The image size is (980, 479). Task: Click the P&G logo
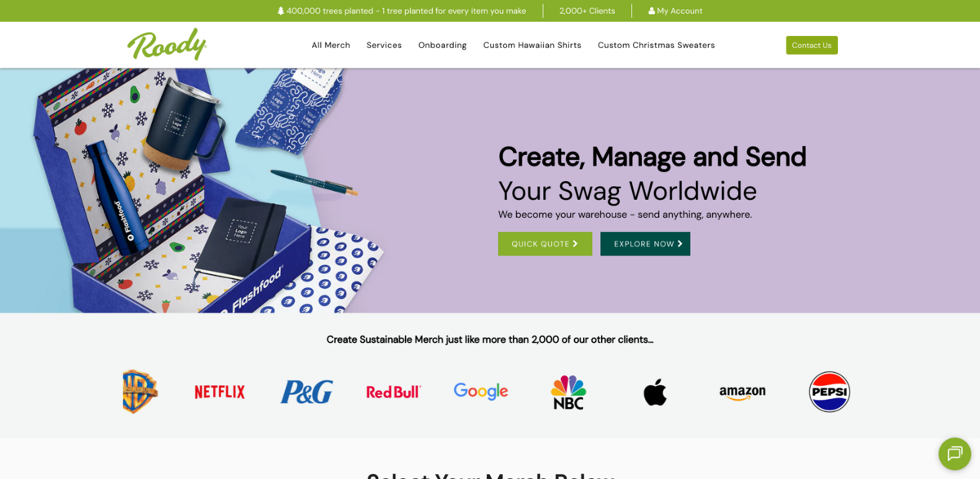pos(306,392)
